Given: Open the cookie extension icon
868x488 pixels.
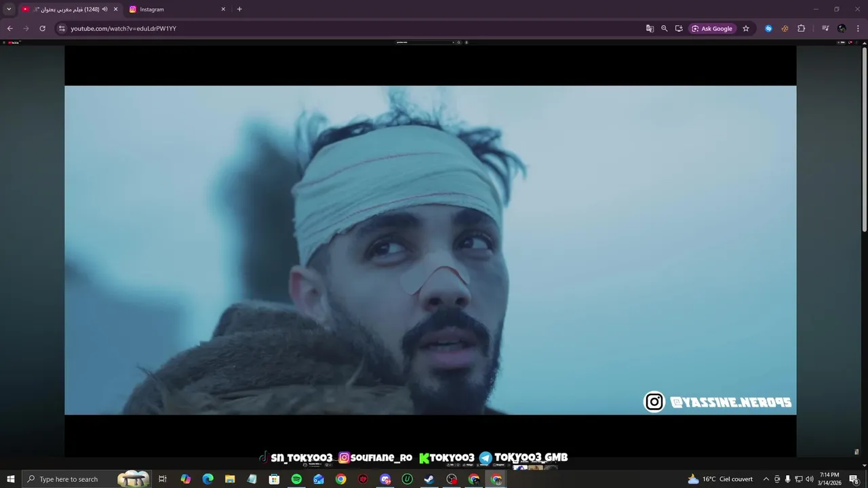Looking at the screenshot, I should [x=785, y=28].
